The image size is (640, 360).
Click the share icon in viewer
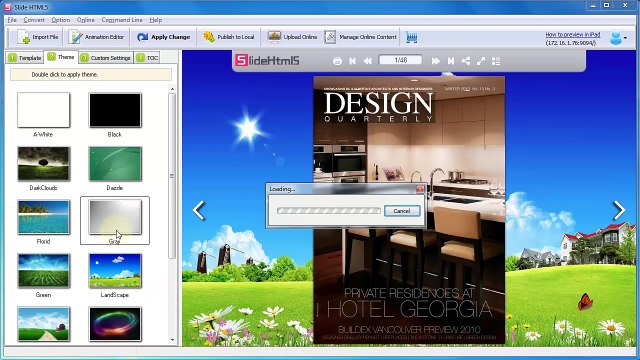(466, 61)
